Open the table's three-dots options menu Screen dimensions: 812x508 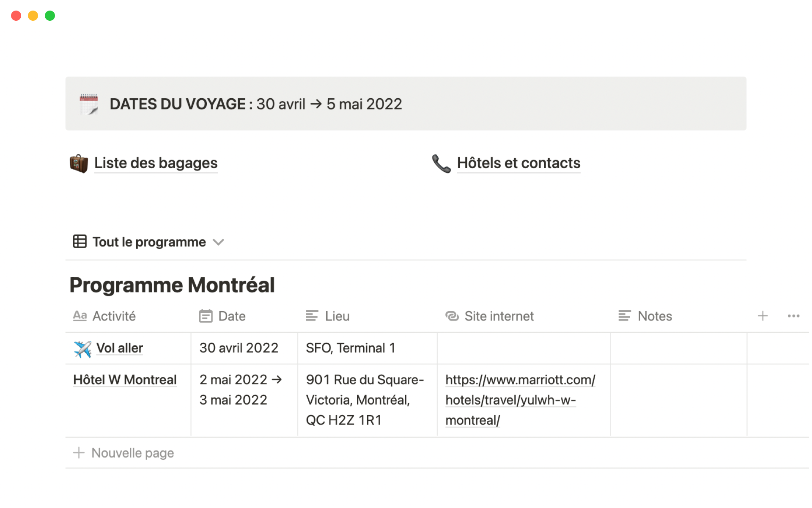point(793,316)
